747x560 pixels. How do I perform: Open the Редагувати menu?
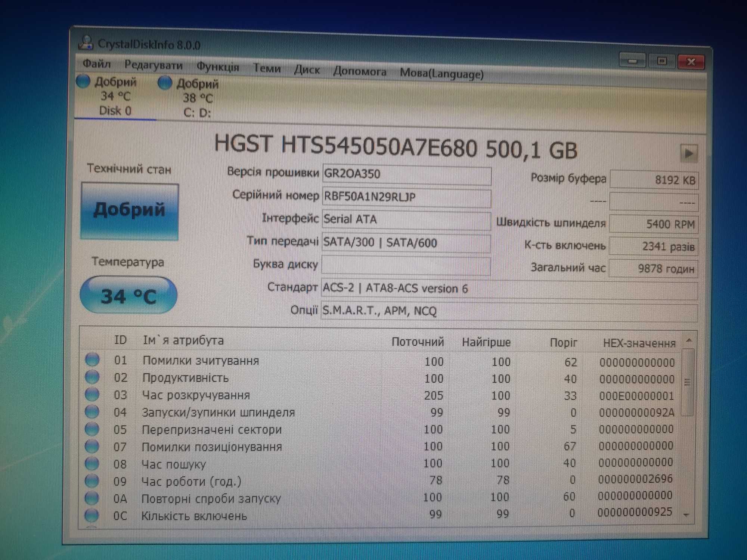coord(154,65)
